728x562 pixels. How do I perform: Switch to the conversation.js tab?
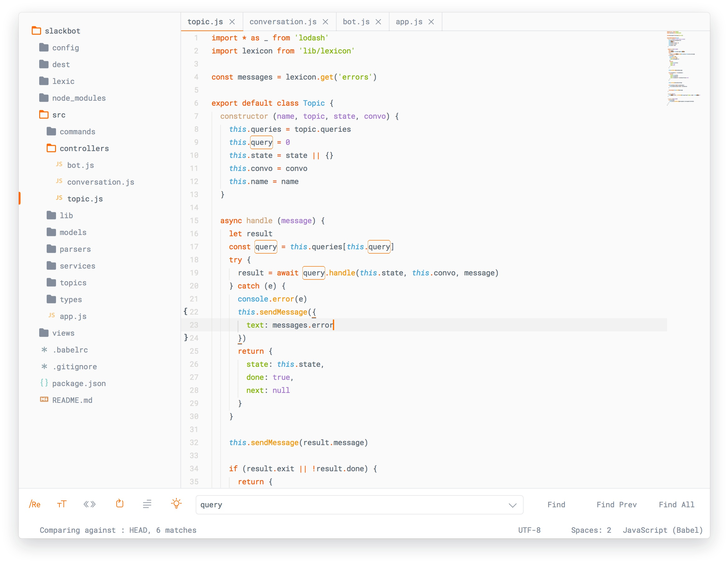coord(285,21)
